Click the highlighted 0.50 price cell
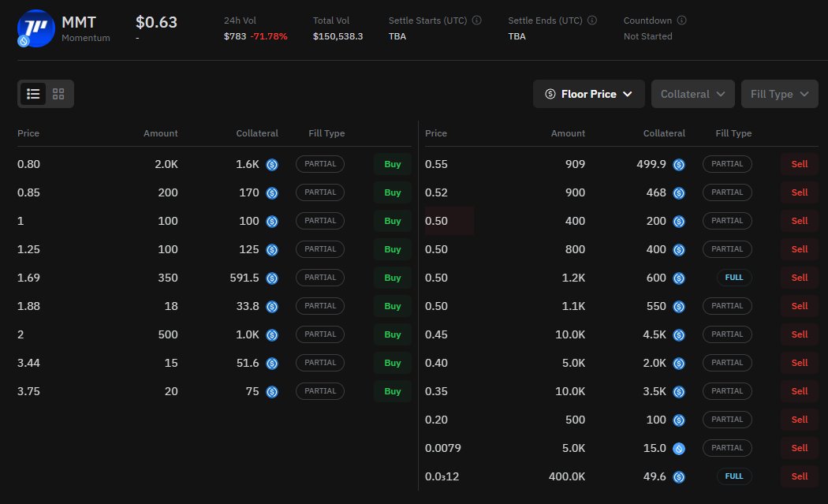Viewport: 828px width, 504px height. tap(449, 221)
